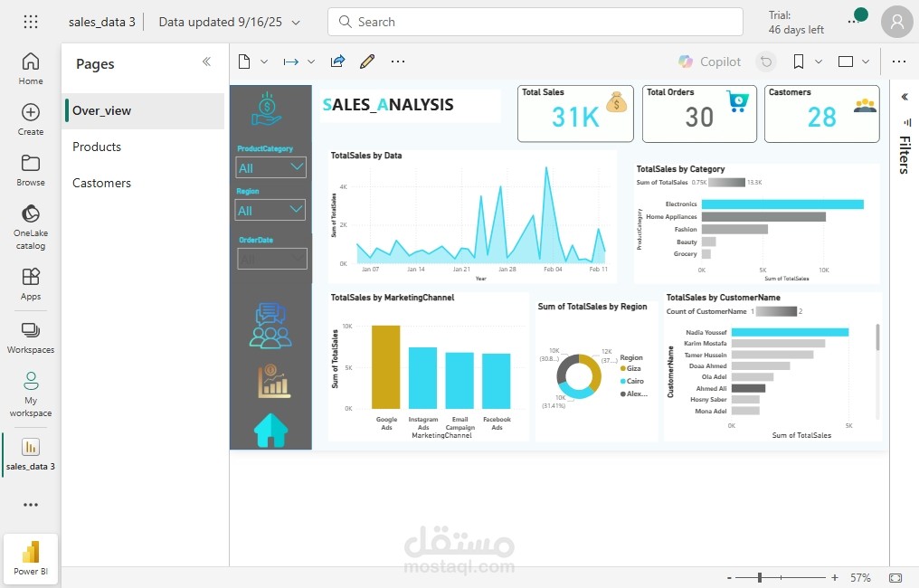Open toolbar more options ellipsis
Image resolution: width=919 pixels, height=588 pixels.
(x=398, y=62)
